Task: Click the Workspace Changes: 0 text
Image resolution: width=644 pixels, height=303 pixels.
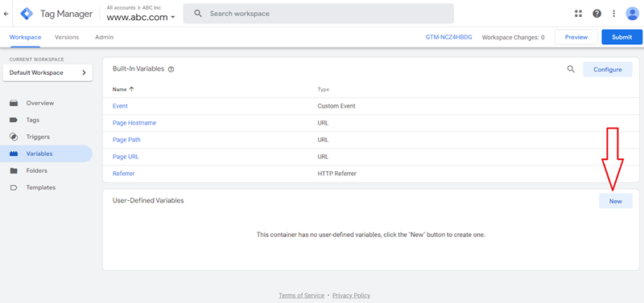Action: tap(513, 37)
